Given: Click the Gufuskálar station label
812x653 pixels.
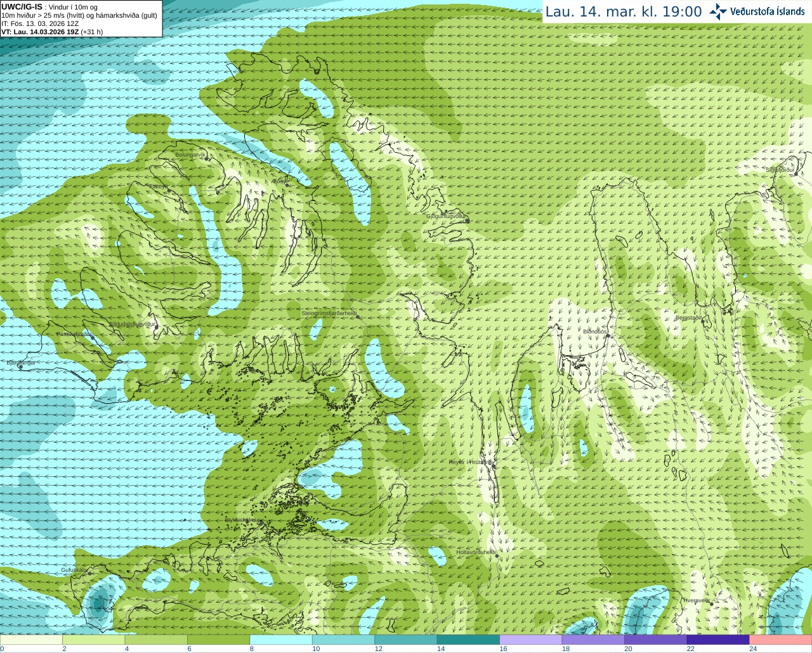Looking at the screenshot, I should (x=74, y=570).
